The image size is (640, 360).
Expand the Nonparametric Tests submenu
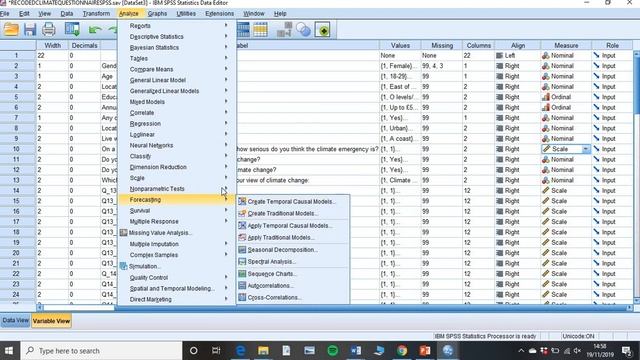pyautogui.click(x=177, y=189)
